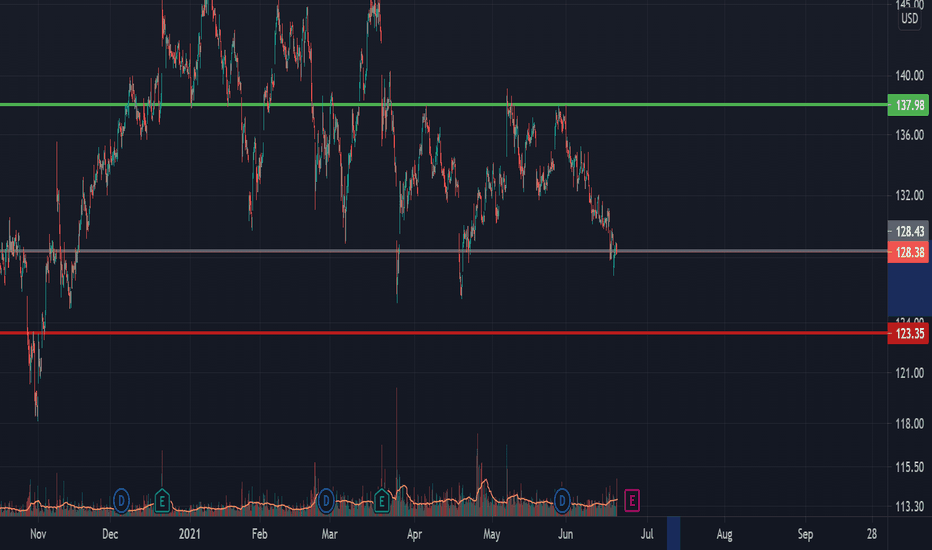Click the red 123.35 price label
The width and height of the screenshot is (932, 550).
point(908,334)
